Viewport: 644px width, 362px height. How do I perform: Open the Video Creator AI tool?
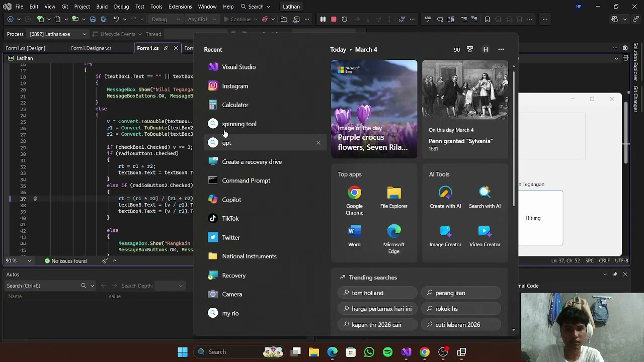pyautogui.click(x=485, y=236)
